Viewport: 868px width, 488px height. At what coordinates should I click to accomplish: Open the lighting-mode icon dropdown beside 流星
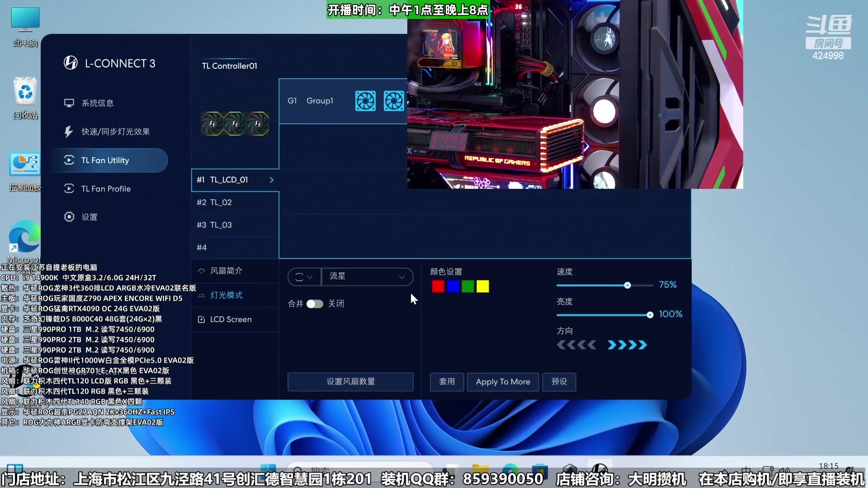click(304, 277)
